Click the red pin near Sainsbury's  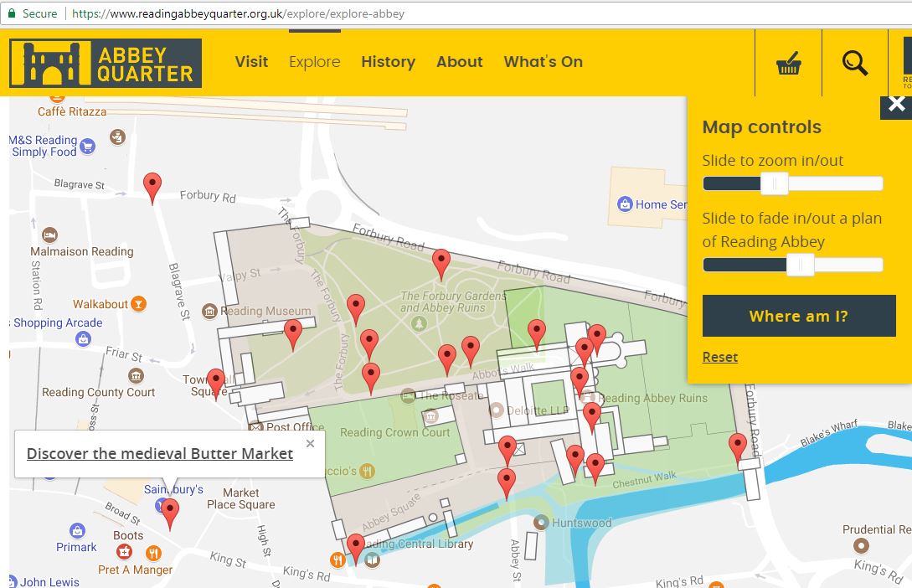click(170, 515)
